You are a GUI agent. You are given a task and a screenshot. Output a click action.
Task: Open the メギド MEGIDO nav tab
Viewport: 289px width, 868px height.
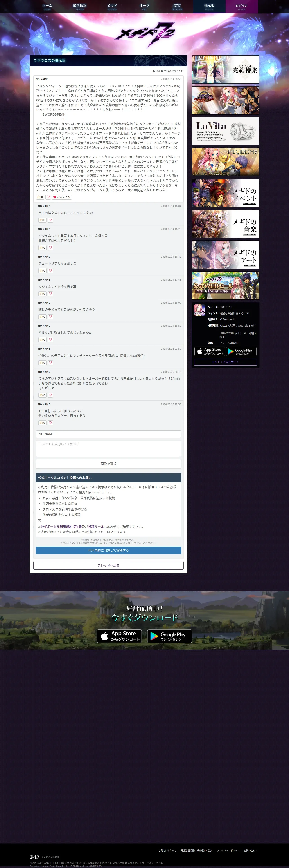(x=112, y=7)
